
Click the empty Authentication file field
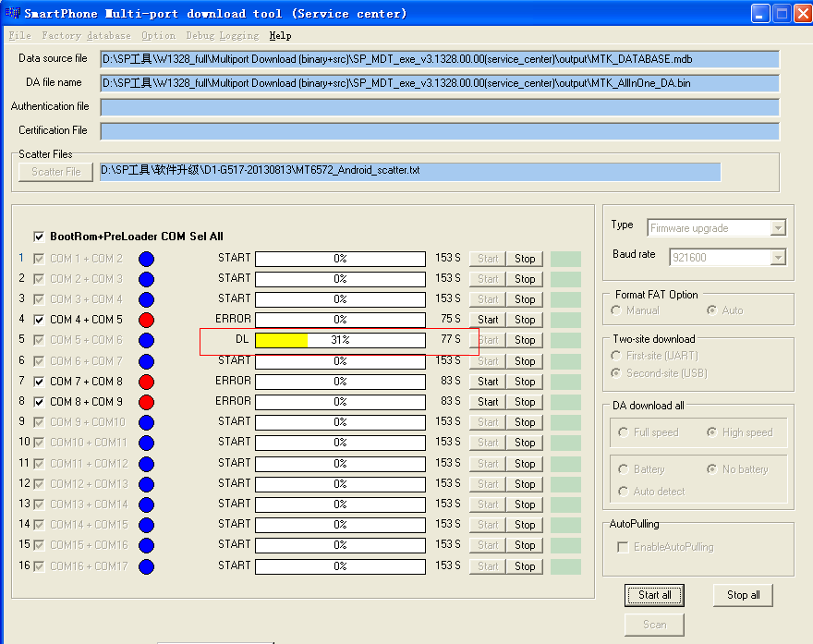(440, 107)
